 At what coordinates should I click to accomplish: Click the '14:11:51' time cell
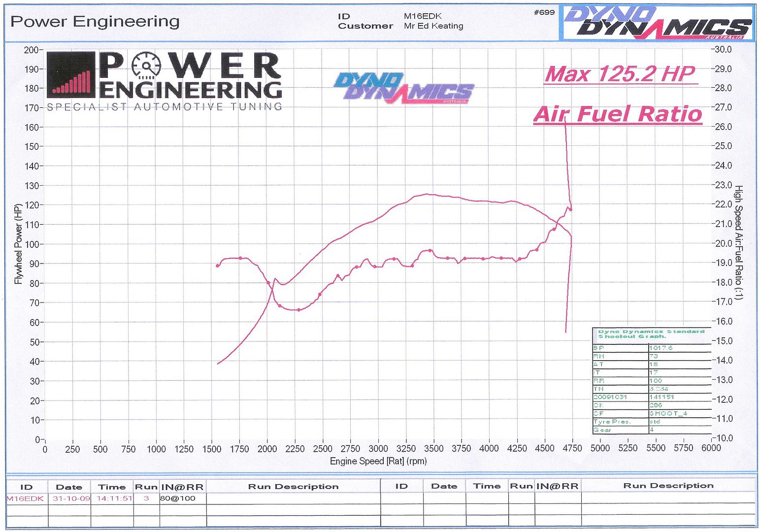pos(114,499)
